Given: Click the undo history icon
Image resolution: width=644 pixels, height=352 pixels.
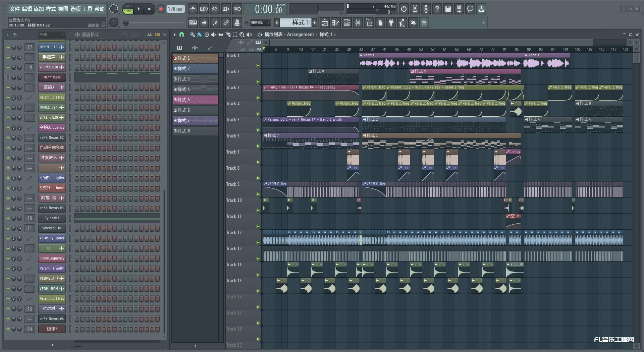Looking at the screenshot, I should pos(404,9).
